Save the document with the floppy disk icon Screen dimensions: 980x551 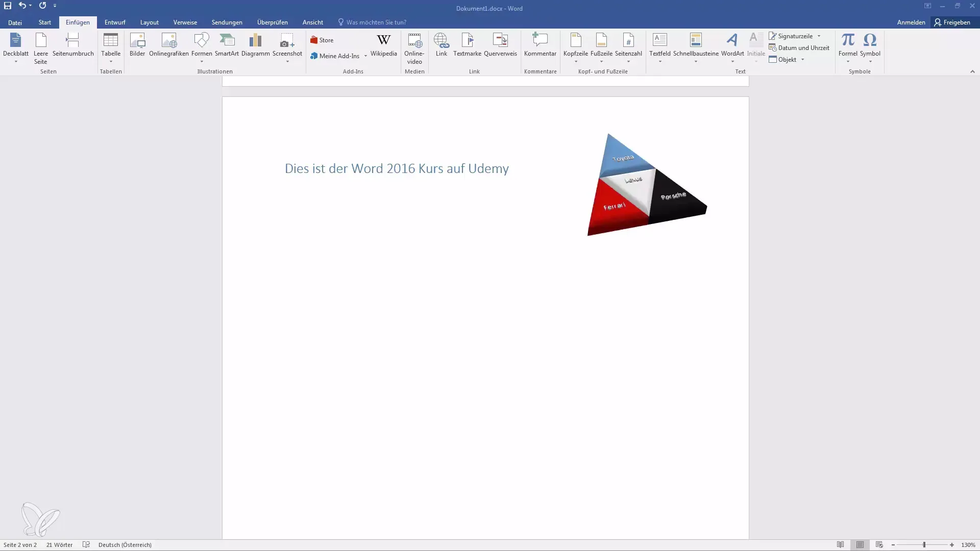[8, 6]
